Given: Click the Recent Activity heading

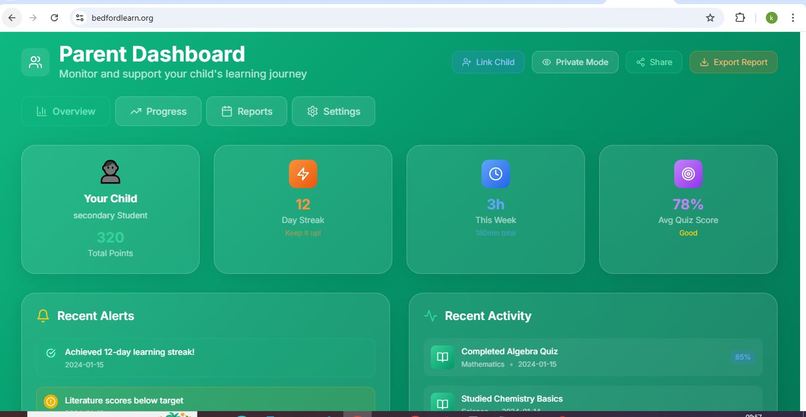Looking at the screenshot, I should [x=488, y=316].
